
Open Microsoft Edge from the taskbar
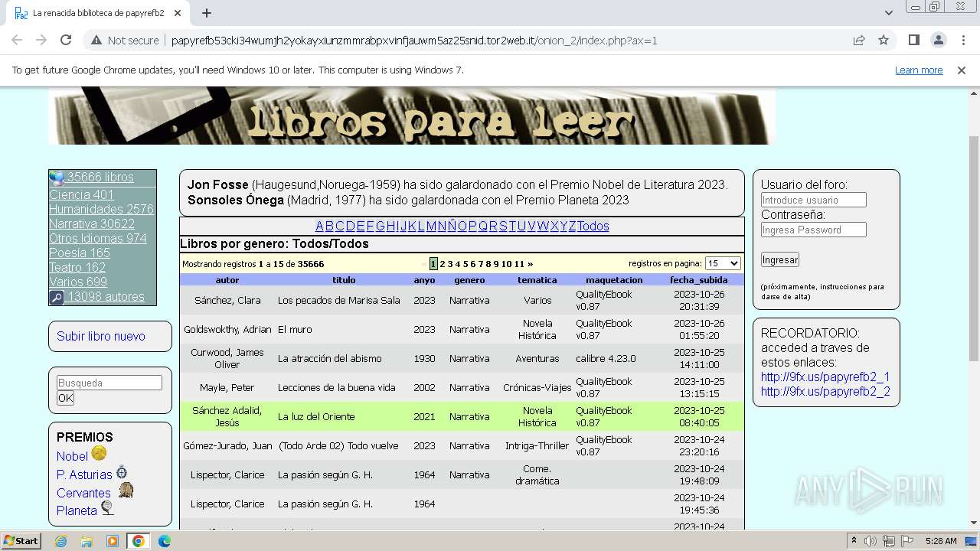165,541
